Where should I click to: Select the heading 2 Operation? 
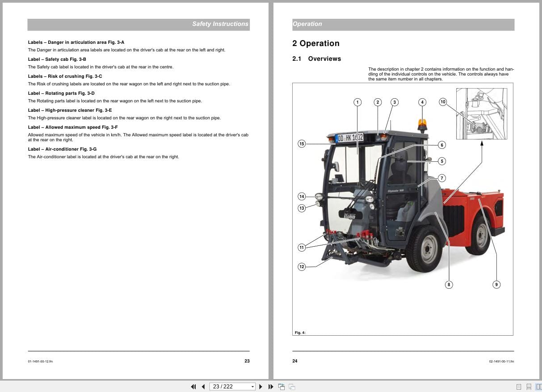[315, 43]
